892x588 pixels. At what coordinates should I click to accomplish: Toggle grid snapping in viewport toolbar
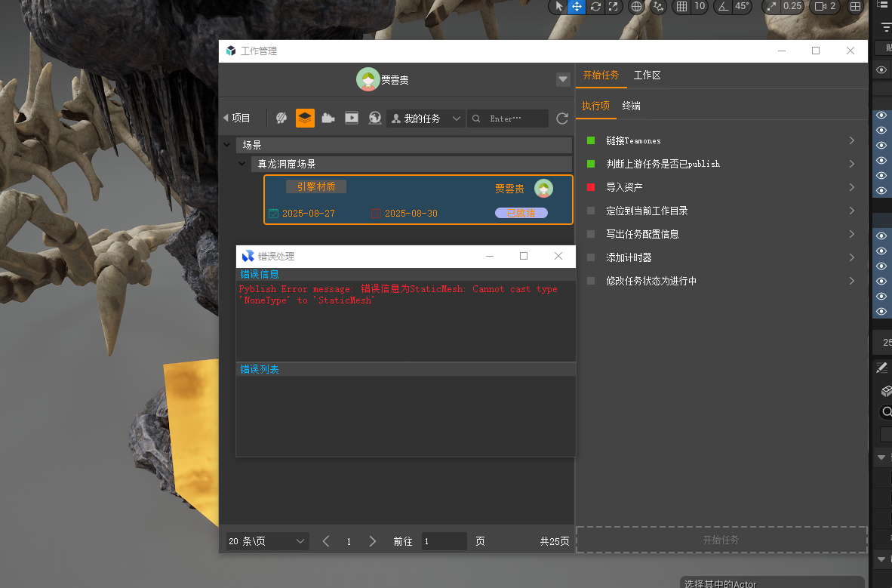click(x=682, y=7)
